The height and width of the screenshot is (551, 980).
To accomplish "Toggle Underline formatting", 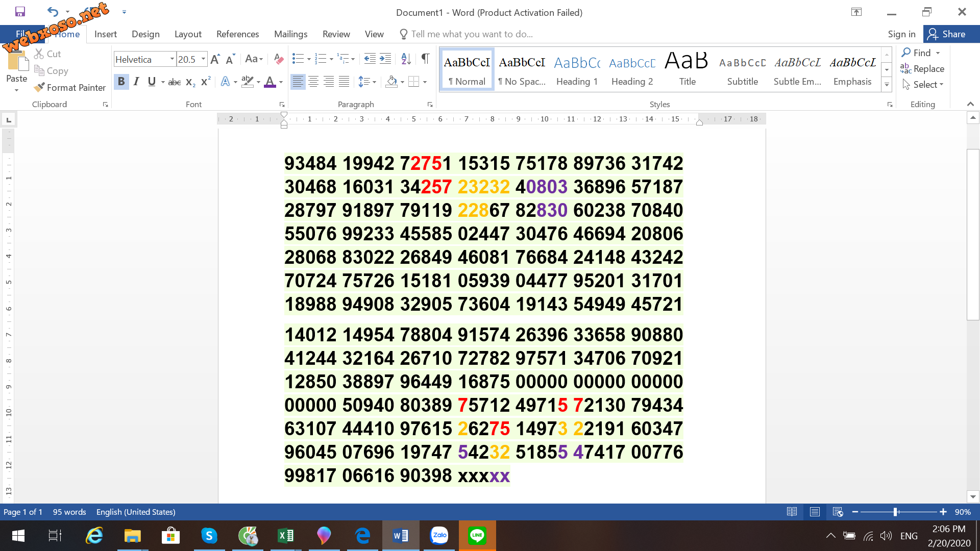I will point(152,82).
